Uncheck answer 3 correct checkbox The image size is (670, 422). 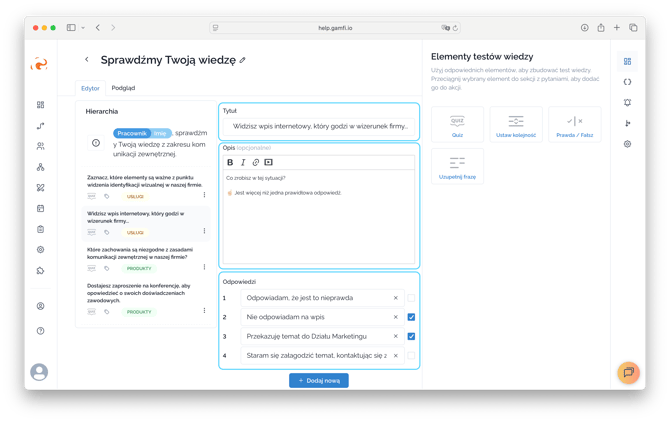(412, 336)
